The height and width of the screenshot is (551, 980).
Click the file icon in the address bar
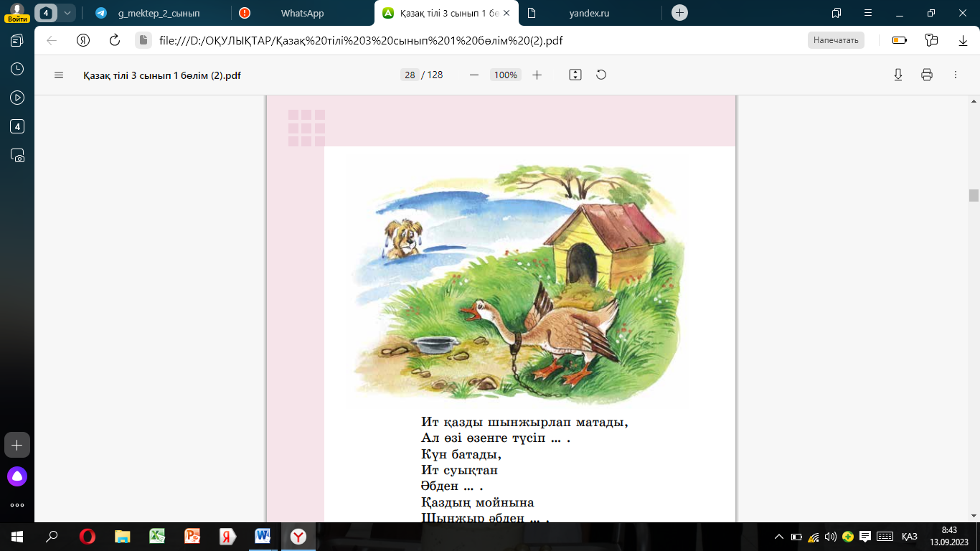[x=143, y=40]
